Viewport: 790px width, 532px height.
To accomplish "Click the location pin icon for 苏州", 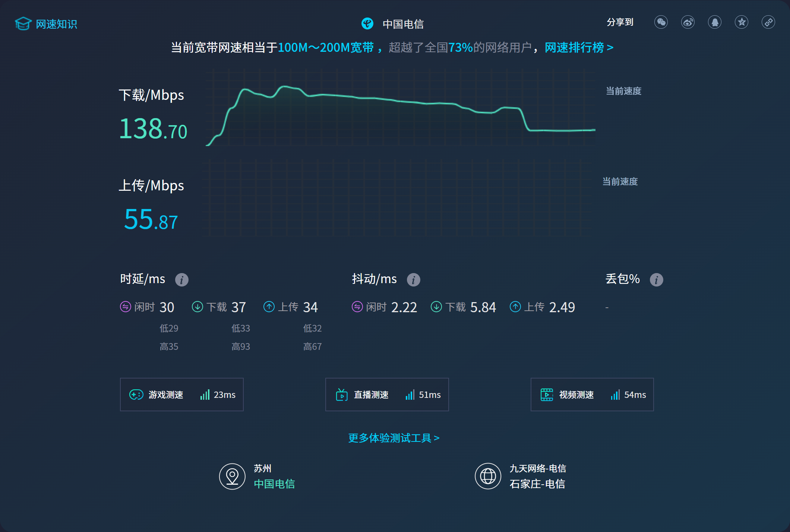I will pos(232,476).
